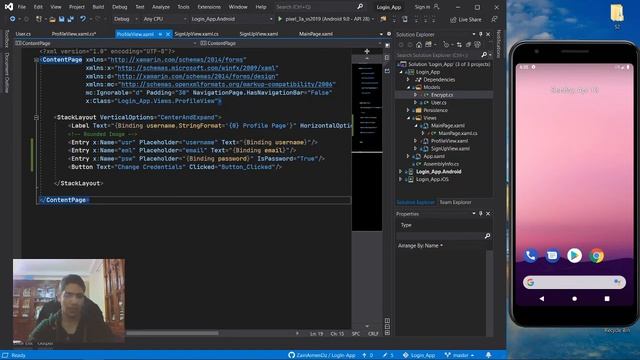Switch to the SignUpView.xaml.cs tab
The width and height of the screenshot is (640, 360).
point(196,34)
